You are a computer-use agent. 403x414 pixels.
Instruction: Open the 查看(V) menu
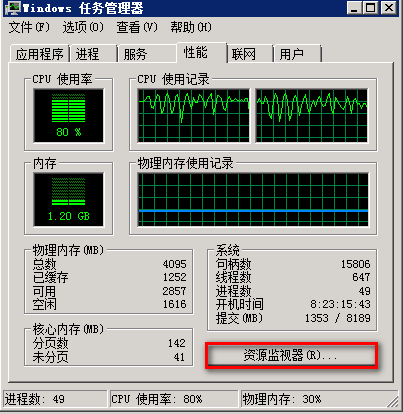(x=137, y=27)
